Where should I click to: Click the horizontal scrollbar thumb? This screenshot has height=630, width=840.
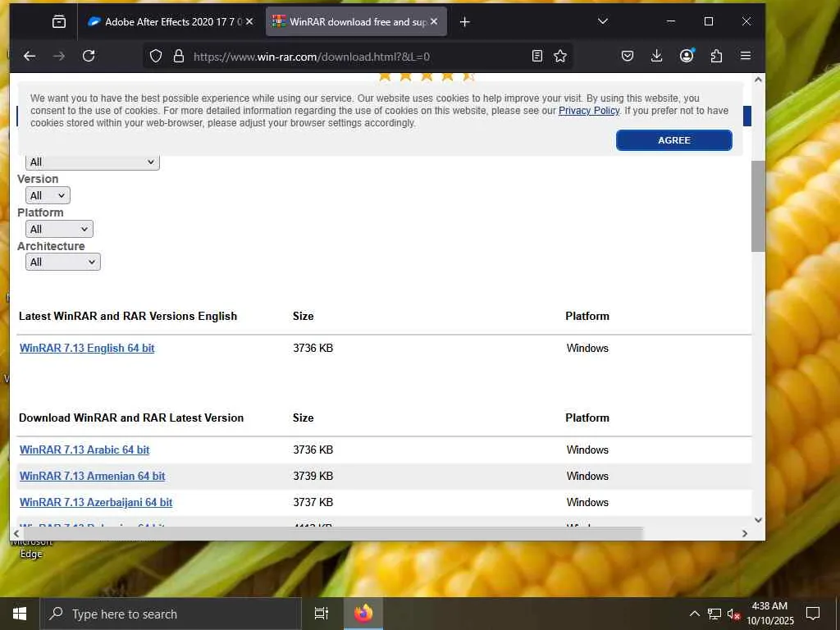(x=332, y=533)
